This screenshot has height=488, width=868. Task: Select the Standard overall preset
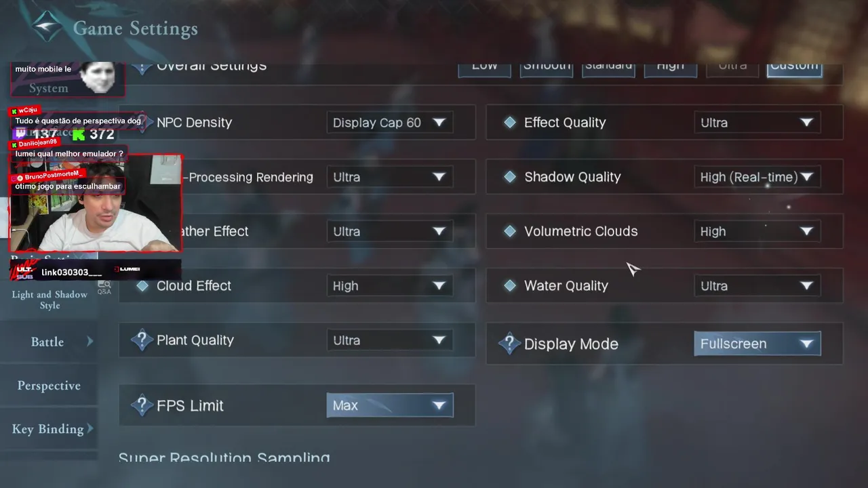coord(608,69)
